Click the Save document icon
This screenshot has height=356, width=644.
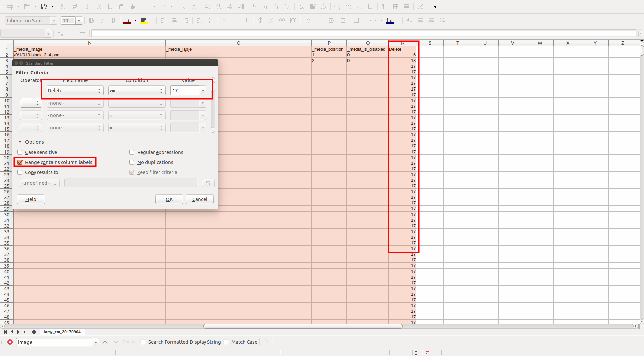(x=44, y=7)
